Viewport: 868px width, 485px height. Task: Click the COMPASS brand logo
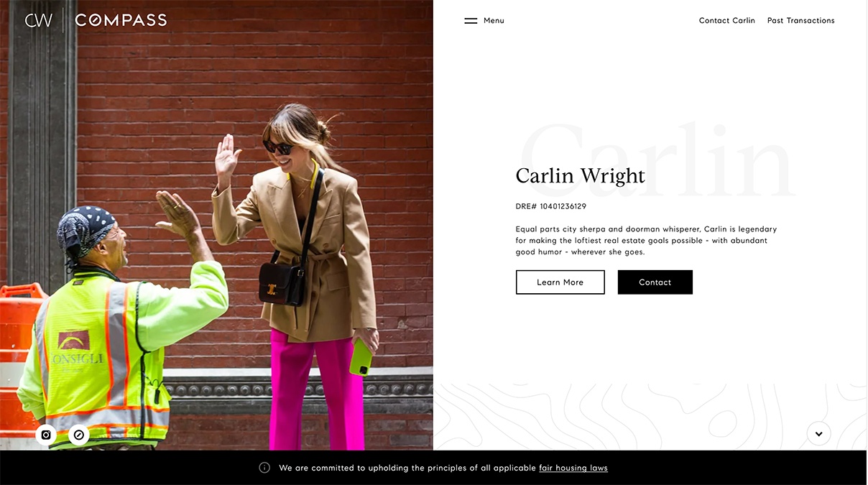coord(121,20)
